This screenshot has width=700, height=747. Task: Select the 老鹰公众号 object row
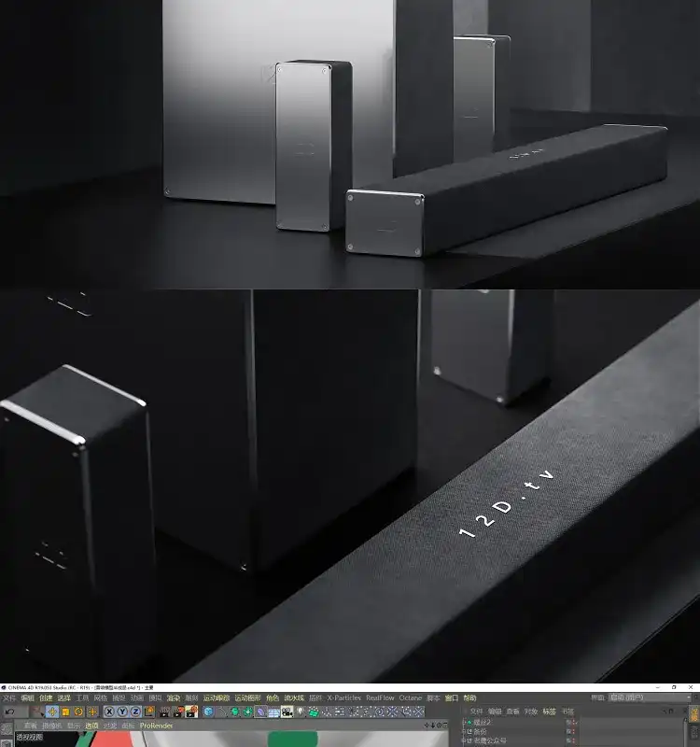489,740
